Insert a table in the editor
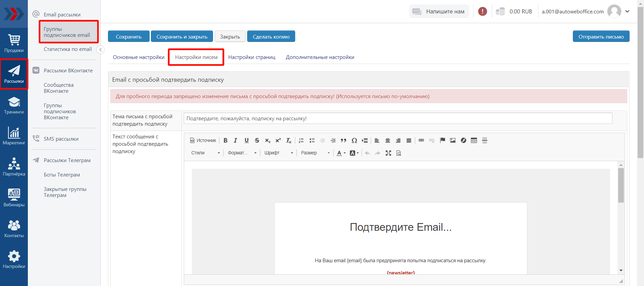644x286 pixels. (474, 140)
